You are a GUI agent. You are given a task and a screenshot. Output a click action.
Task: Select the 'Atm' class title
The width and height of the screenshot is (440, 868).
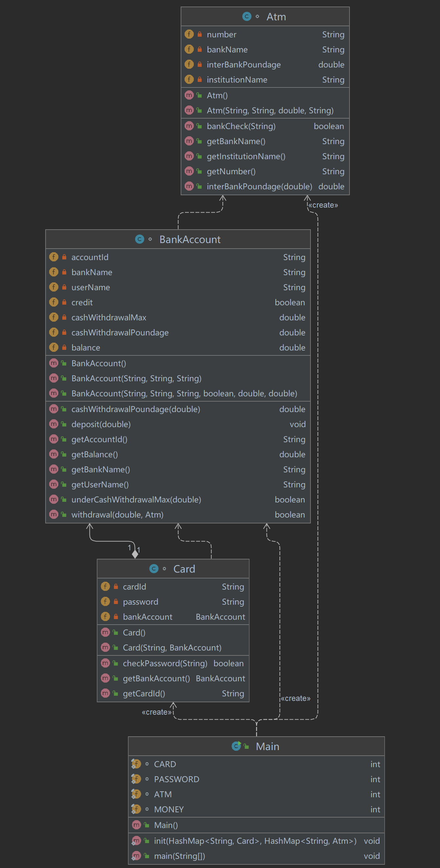pos(276,16)
